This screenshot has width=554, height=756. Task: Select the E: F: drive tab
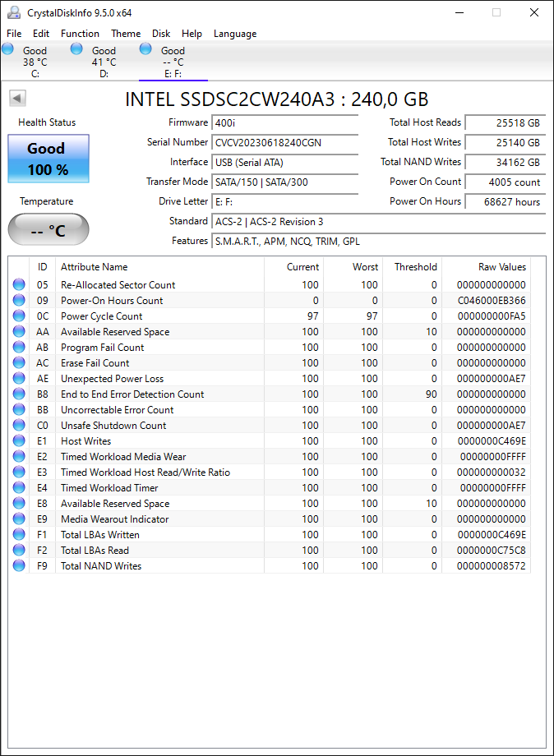click(x=173, y=62)
